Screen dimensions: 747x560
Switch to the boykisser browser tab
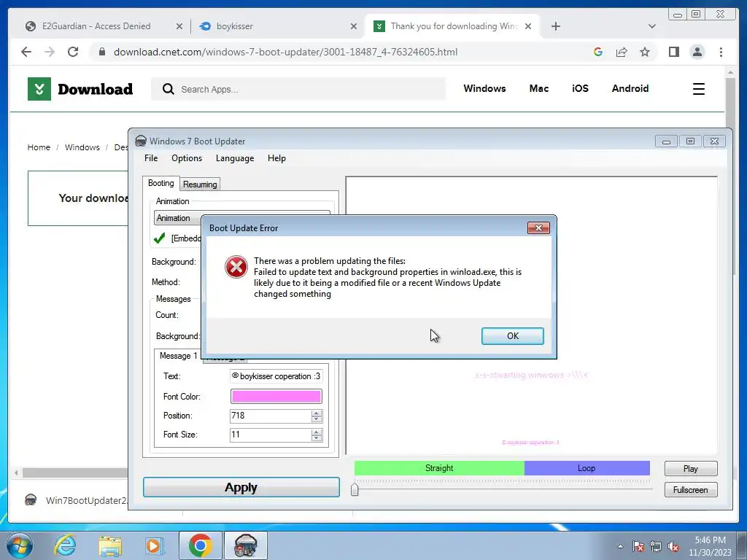[x=234, y=26]
